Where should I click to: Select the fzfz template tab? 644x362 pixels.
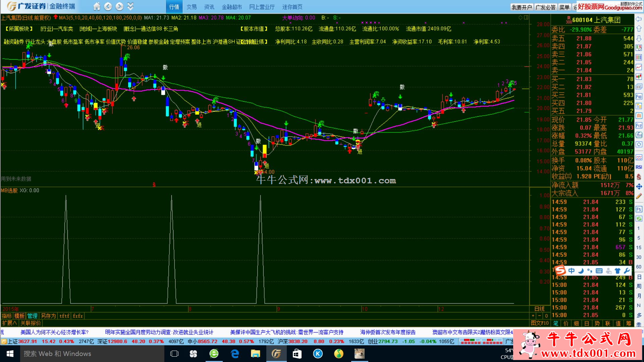[x=78, y=316]
